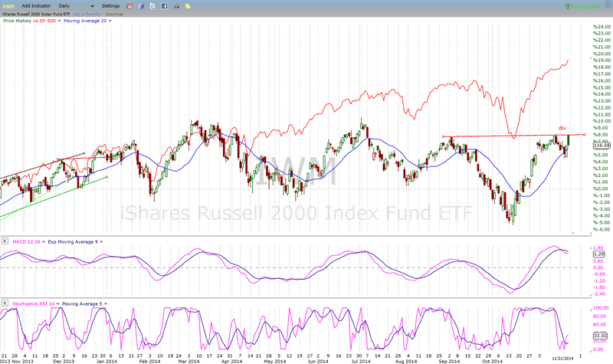Select the 'div' annotation text
This screenshot has height=364, width=613.
pos(562,128)
